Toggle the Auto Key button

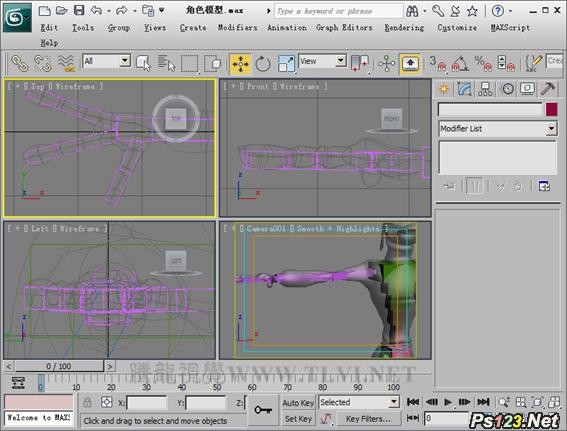(298, 403)
